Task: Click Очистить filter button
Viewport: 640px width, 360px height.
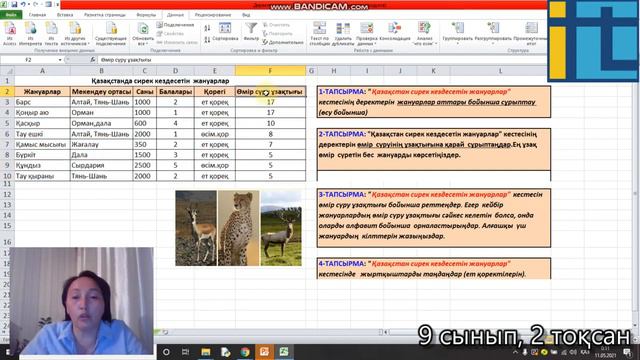Action: coord(276,25)
